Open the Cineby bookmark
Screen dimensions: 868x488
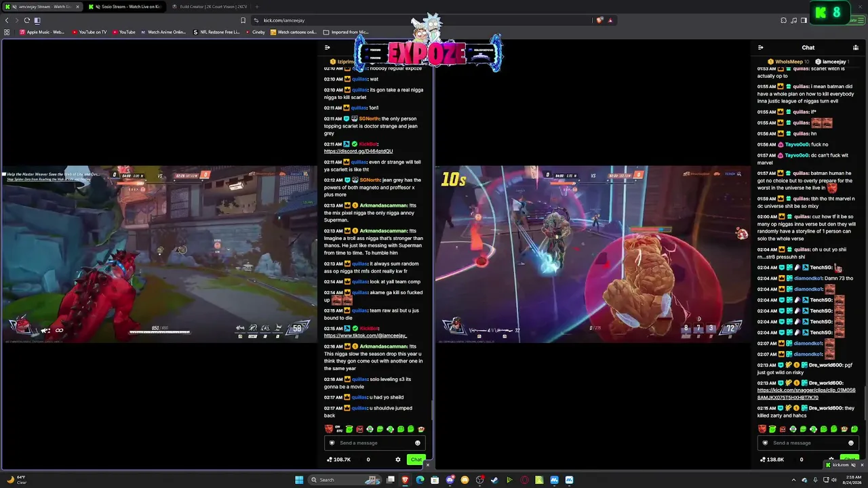click(255, 32)
